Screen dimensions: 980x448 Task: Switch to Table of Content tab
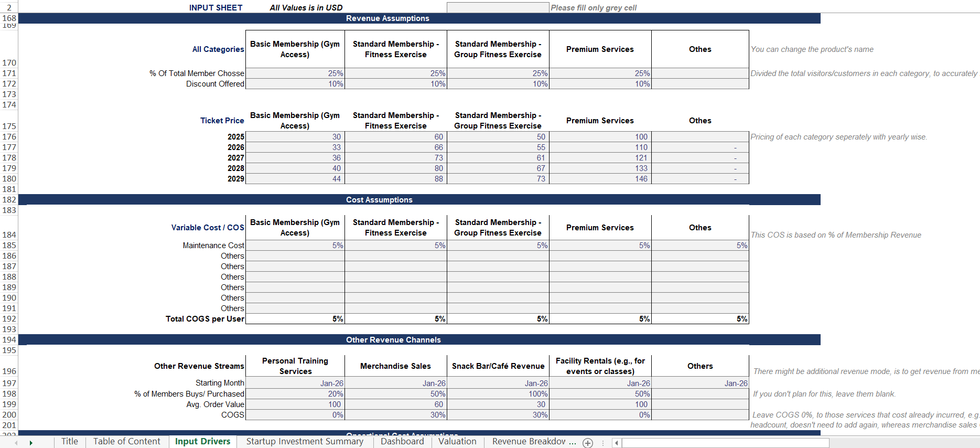click(x=127, y=442)
